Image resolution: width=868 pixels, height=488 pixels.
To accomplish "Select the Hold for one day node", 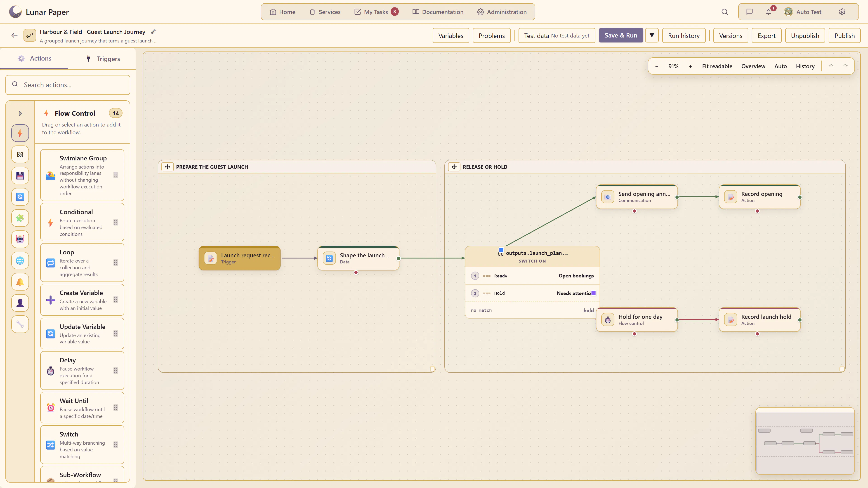I will point(637,320).
